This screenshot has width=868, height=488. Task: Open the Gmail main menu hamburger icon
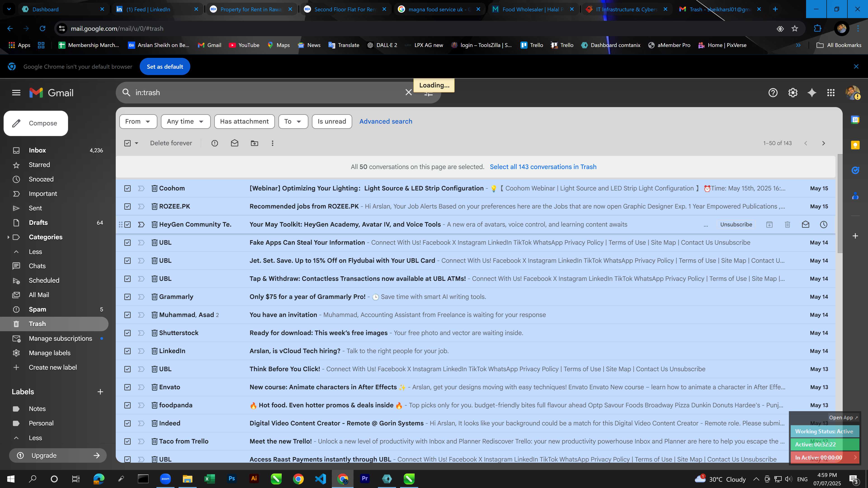16,93
